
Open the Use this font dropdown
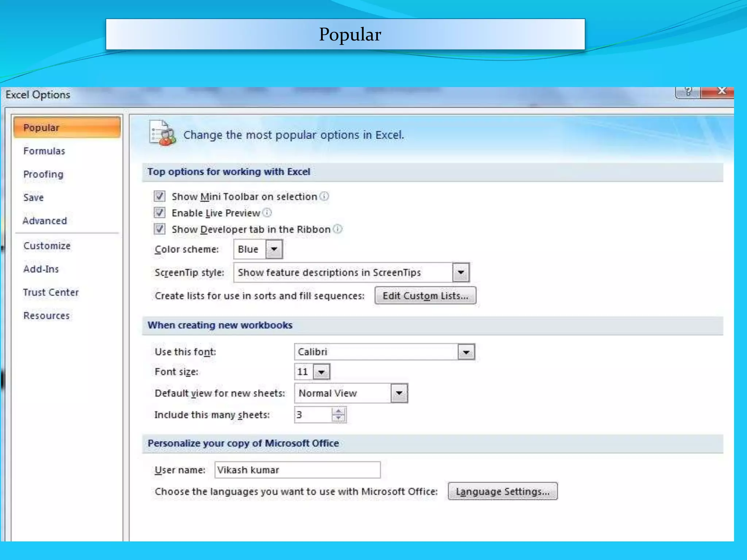466,352
